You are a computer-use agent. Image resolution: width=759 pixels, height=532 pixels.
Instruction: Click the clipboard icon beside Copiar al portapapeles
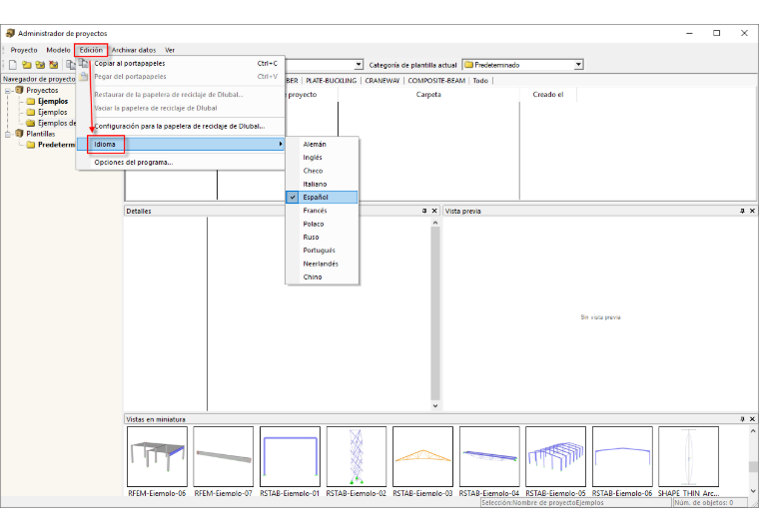coord(84,63)
